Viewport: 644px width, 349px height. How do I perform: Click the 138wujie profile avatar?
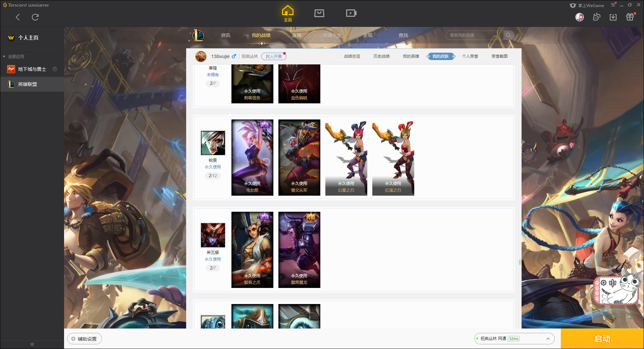click(201, 56)
